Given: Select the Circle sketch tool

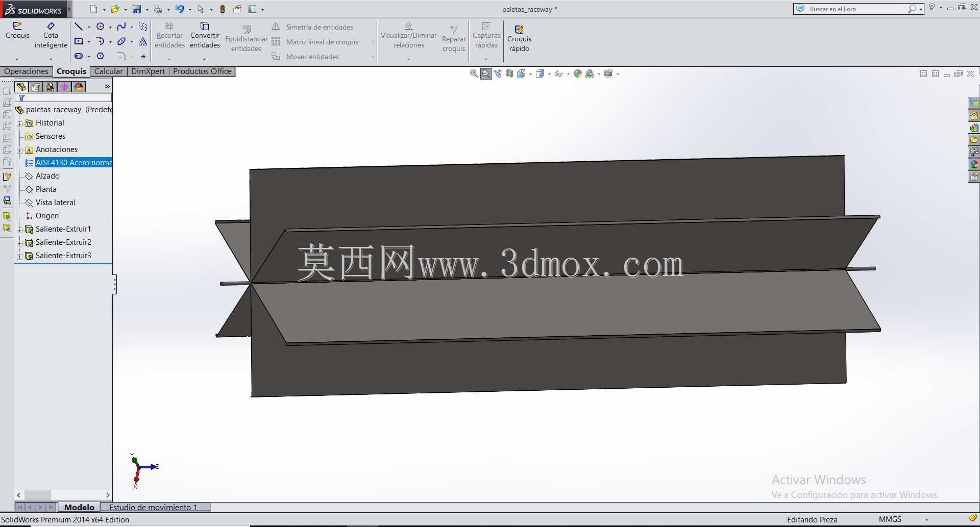Looking at the screenshot, I should tap(100, 27).
